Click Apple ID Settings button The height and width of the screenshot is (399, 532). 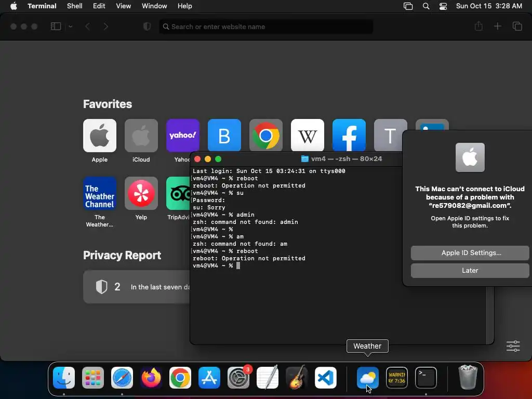point(470,253)
